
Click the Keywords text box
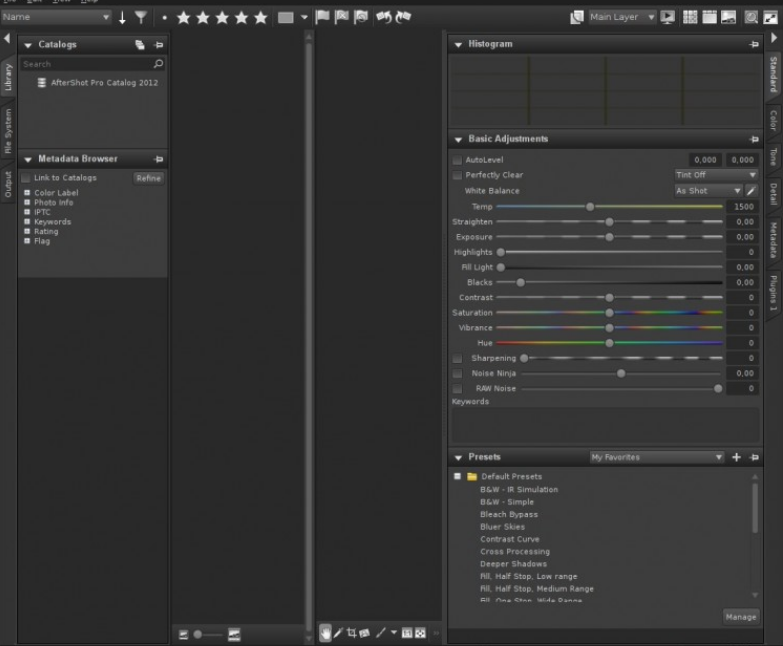click(605, 425)
